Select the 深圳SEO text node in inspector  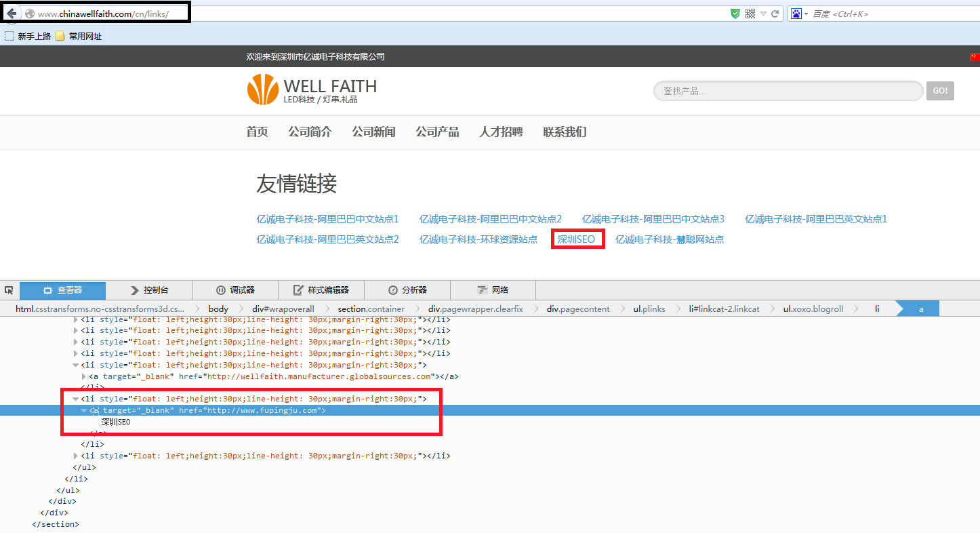point(115,422)
